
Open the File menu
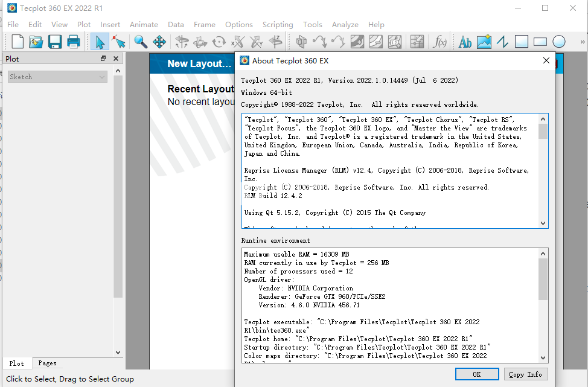pos(13,24)
